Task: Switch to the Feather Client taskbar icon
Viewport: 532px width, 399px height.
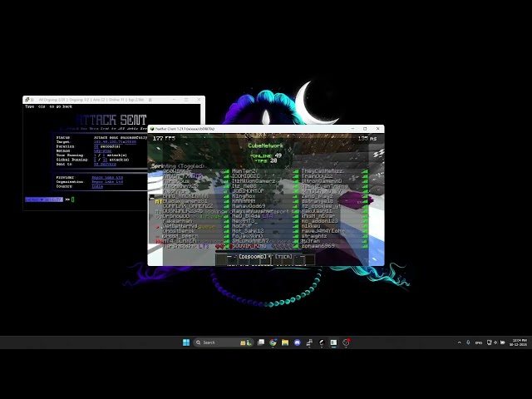Action: tap(322, 342)
